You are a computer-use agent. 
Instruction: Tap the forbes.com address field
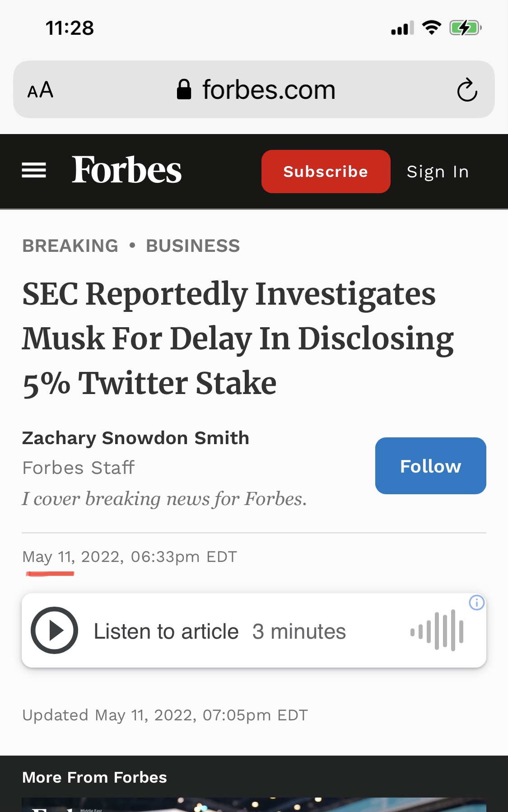pos(269,90)
